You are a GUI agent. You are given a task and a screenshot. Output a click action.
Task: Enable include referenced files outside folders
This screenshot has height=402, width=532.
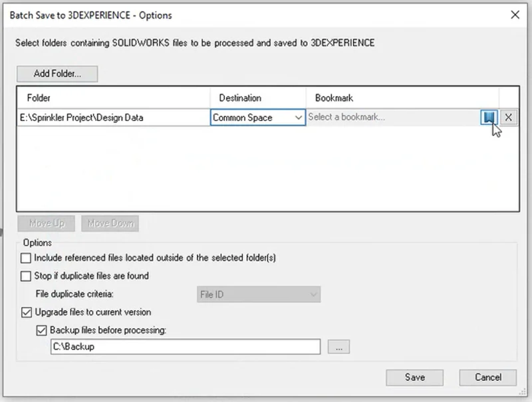26,258
